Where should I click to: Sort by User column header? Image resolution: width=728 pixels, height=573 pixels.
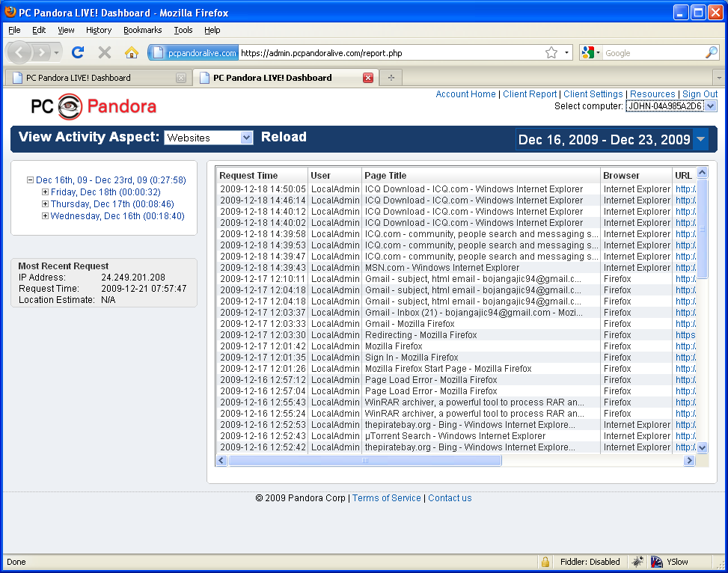(x=334, y=176)
